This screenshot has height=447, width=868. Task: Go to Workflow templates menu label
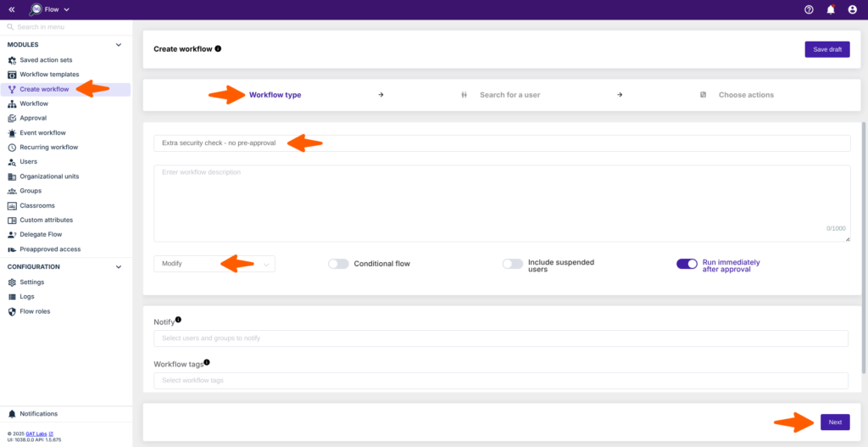(x=49, y=75)
